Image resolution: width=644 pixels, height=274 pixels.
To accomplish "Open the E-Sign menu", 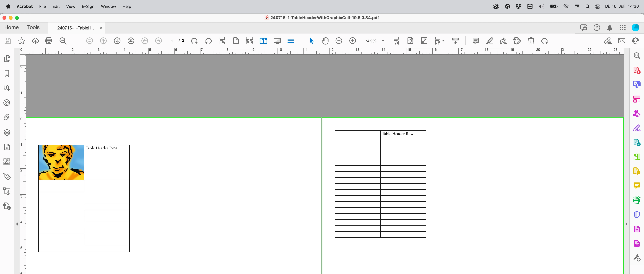I will click(88, 6).
